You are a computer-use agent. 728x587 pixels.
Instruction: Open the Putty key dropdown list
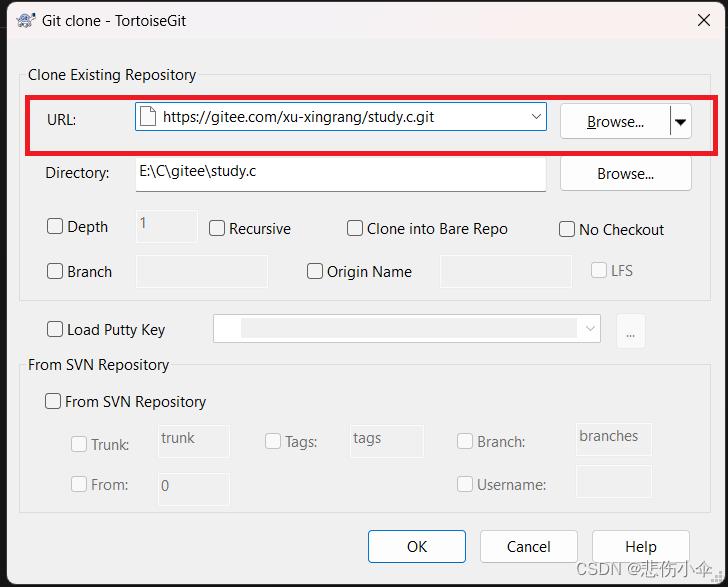pos(590,329)
